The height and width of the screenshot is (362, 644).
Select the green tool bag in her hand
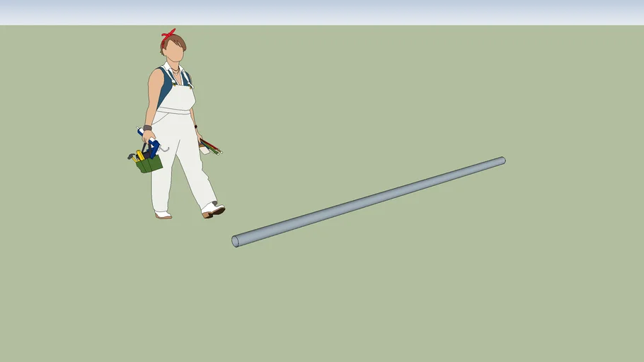click(150, 165)
